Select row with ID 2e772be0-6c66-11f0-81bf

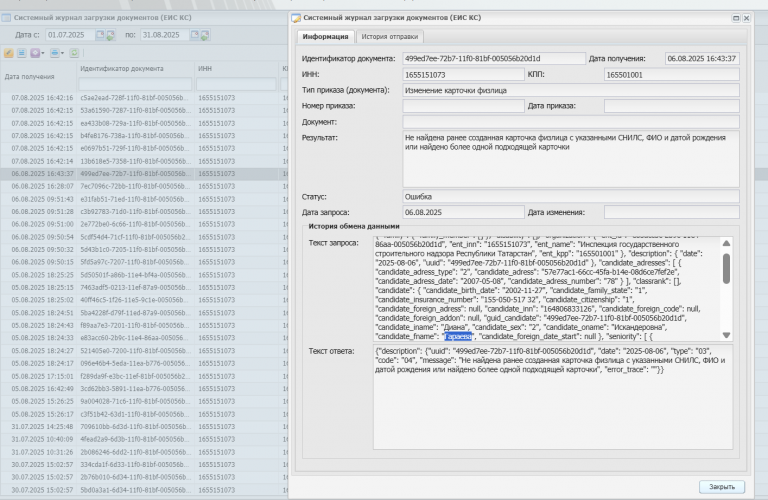(x=144, y=224)
